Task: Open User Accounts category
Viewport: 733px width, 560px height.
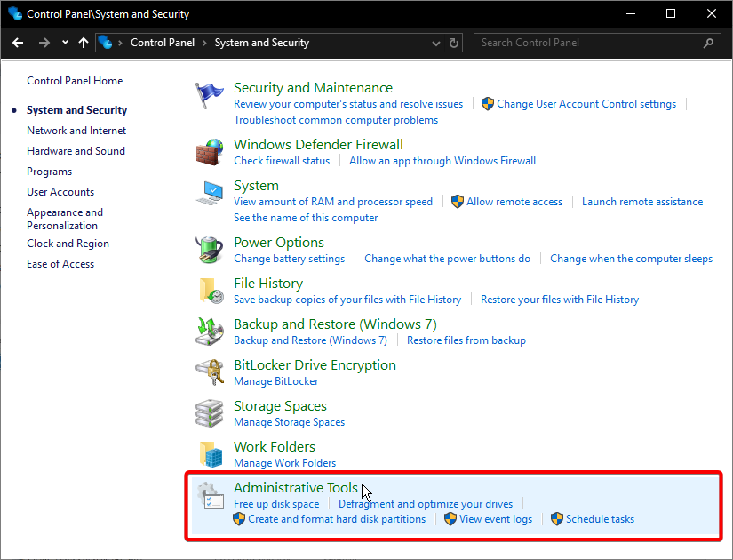Action: (x=60, y=192)
